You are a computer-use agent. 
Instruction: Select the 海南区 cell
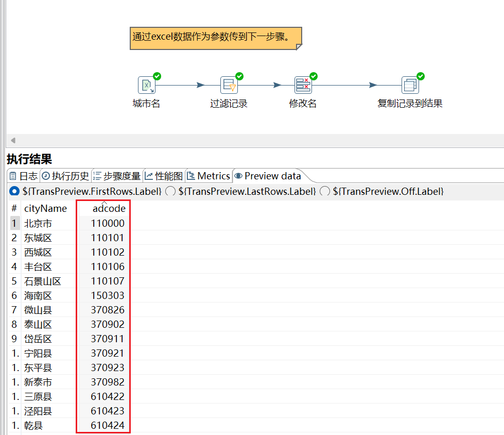pos(38,296)
